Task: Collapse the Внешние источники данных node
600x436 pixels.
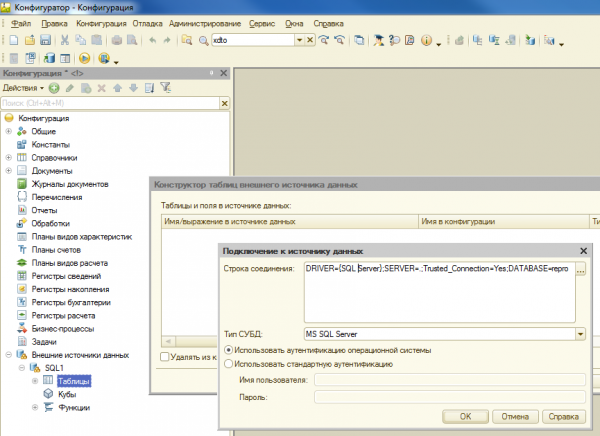Action: (x=9, y=354)
